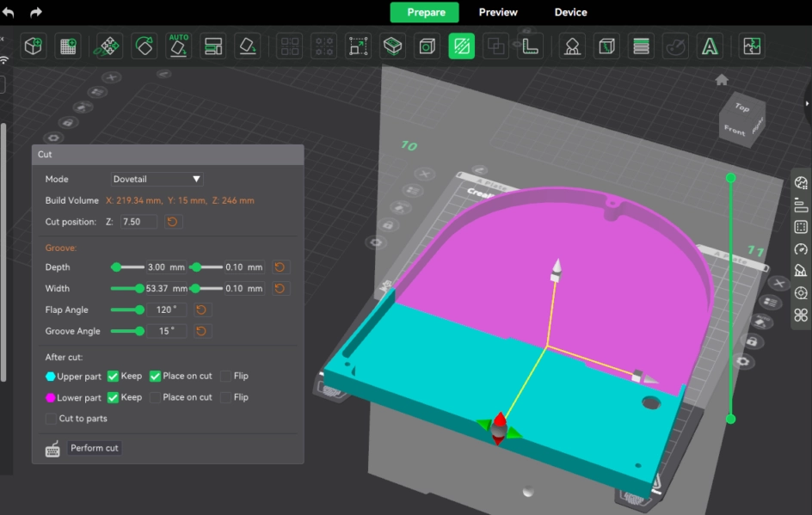Open the support painting tool icon

[x=572, y=46]
